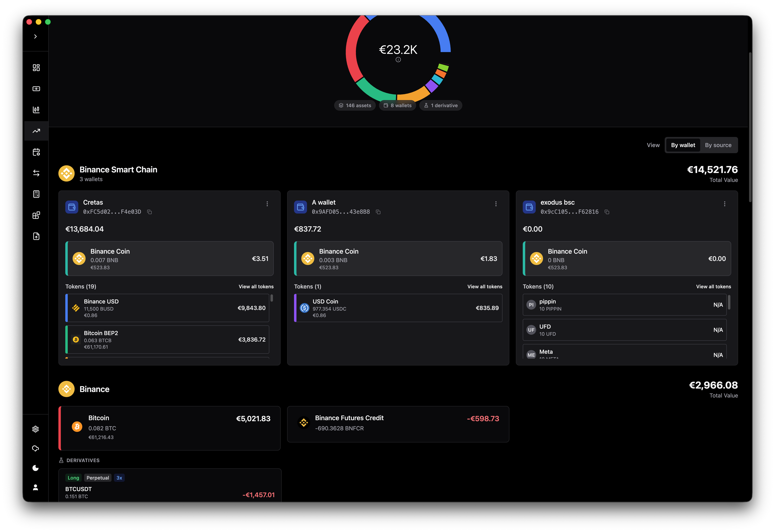Click the 8 wallets chip
775x532 pixels.
point(397,105)
